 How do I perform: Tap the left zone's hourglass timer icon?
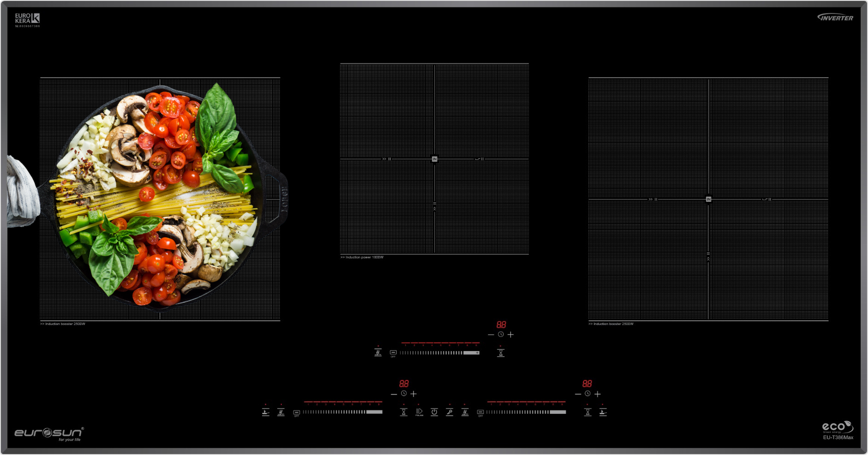coord(403,412)
